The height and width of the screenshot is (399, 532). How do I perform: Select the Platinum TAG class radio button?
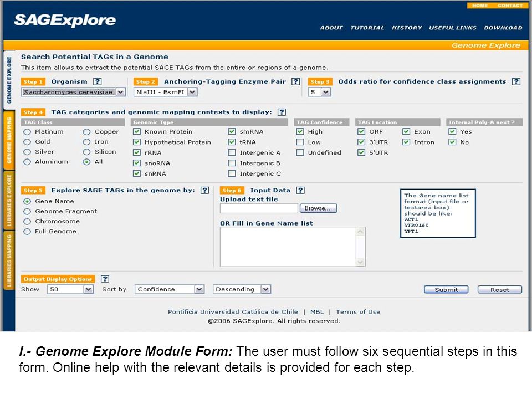point(27,132)
